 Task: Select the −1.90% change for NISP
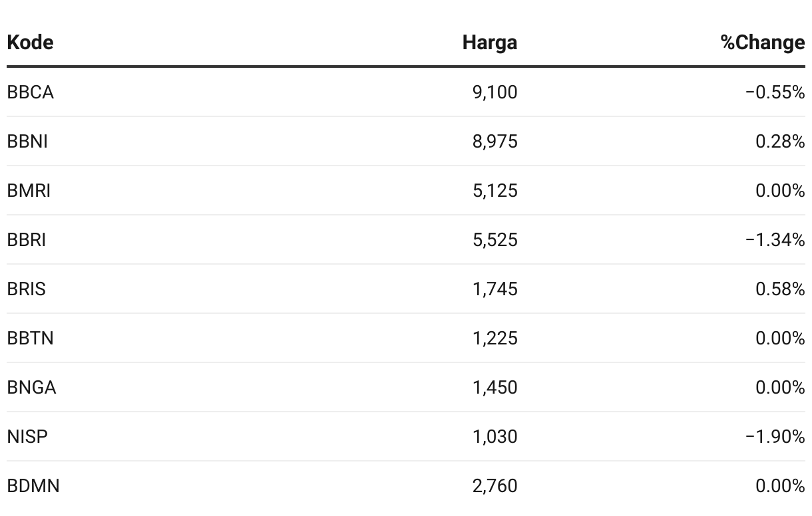[775, 437]
